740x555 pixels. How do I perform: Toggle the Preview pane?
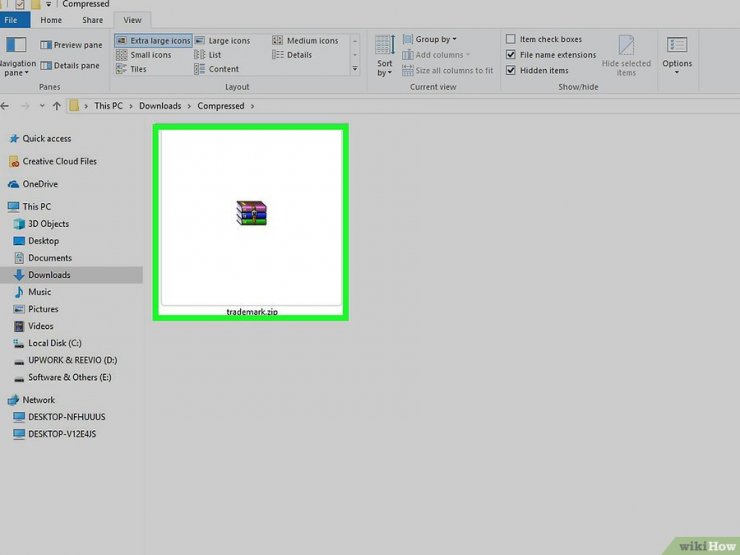(x=71, y=45)
